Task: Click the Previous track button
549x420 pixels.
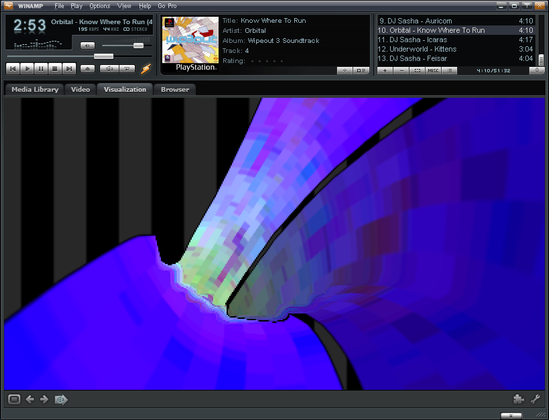Action: [x=13, y=68]
